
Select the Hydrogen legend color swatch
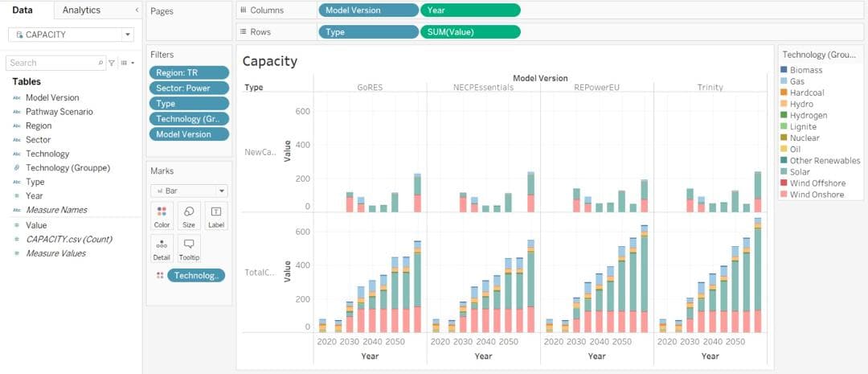pyautogui.click(x=783, y=115)
